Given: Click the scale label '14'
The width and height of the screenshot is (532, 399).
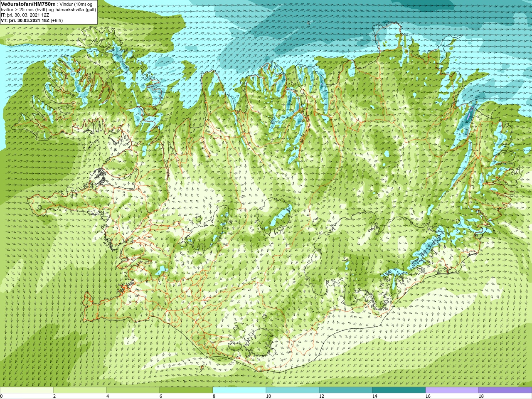Looking at the screenshot, I should click(x=374, y=396).
